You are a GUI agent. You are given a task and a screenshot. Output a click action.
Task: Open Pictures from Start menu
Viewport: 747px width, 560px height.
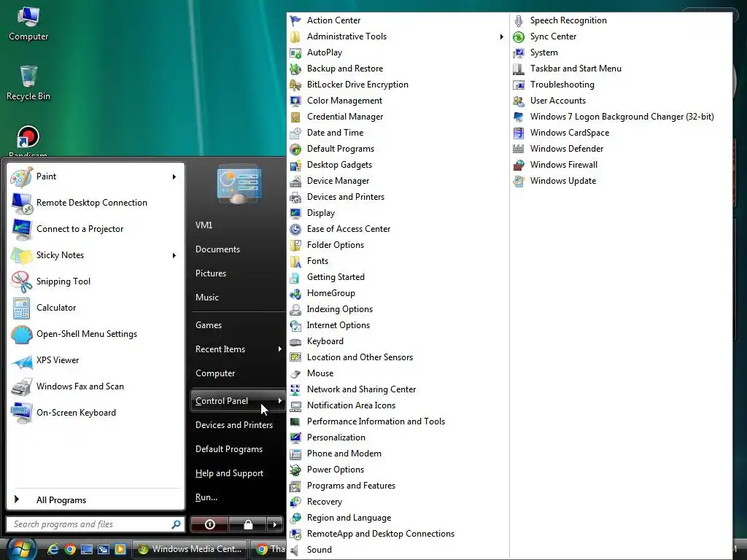click(x=211, y=273)
